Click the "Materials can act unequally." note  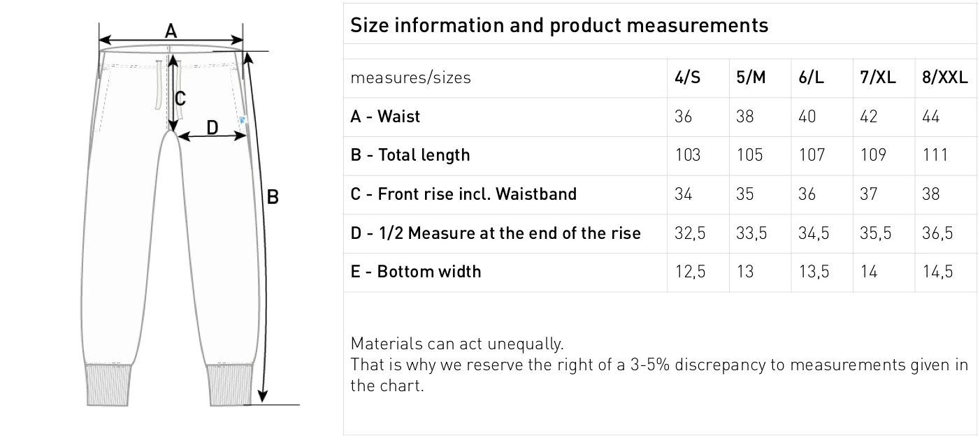pyautogui.click(x=456, y=344)
